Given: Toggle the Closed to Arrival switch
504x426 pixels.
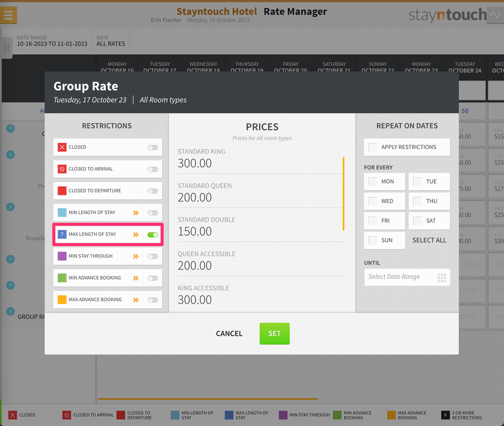Looking at the screenshot, I should coord(153,169).
